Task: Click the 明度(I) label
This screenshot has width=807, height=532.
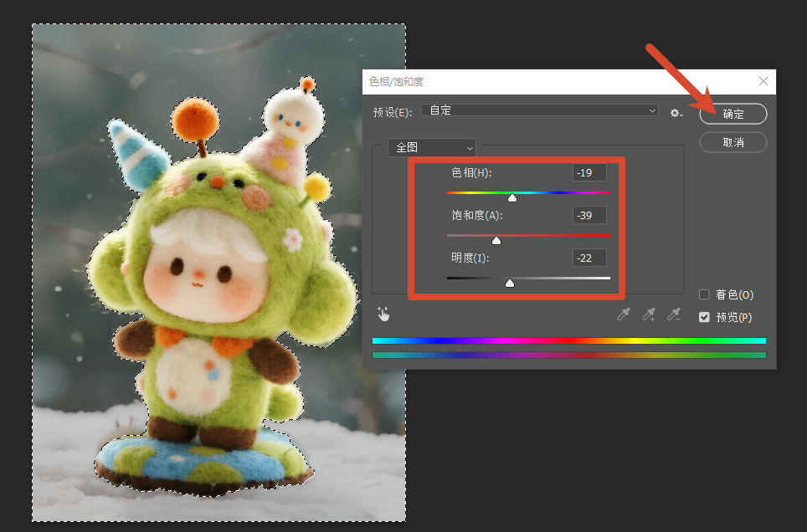Action: coord(470,258)
